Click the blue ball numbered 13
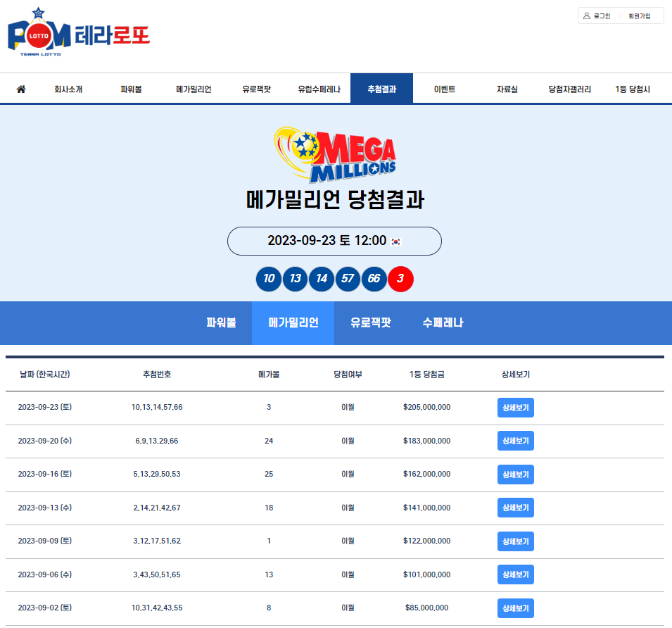 (x=296, y=279)
